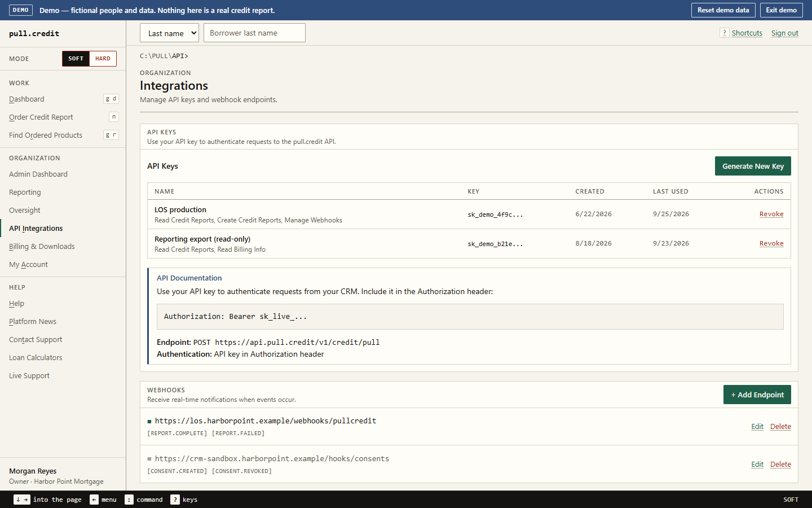Switch mode to HARD
The image size is (812, 508).
click(103, 59)
